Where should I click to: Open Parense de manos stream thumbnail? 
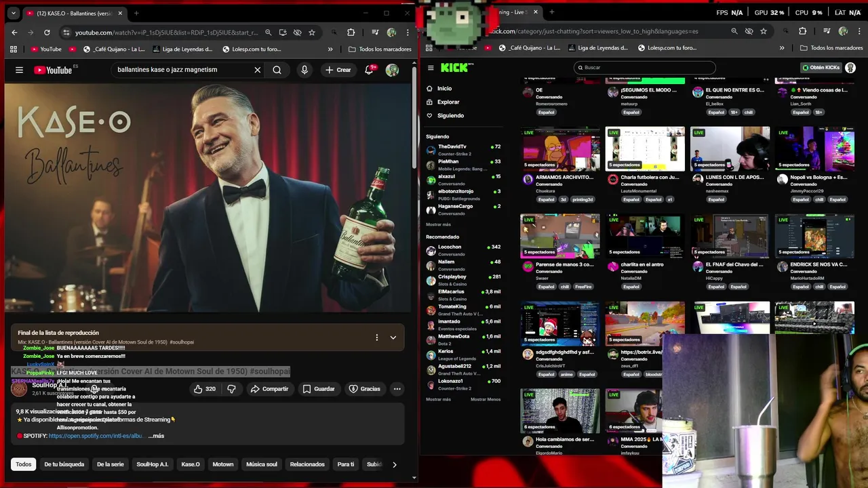point(560,236)
